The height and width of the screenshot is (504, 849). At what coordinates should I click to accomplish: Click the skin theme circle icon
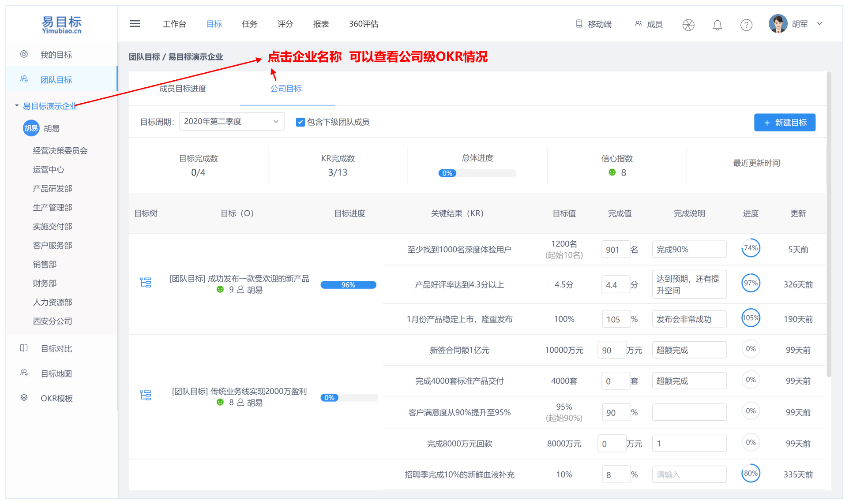point(688,25)
